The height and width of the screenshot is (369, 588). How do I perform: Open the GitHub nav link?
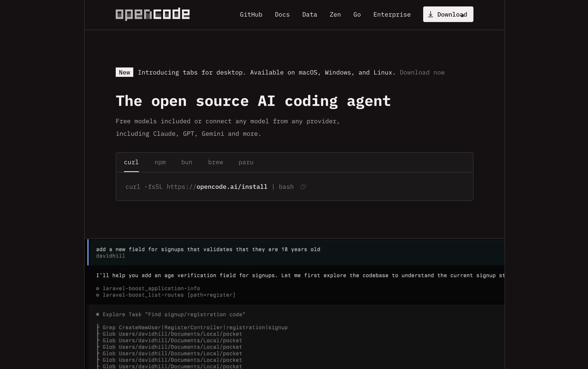(x=251, y=14)
